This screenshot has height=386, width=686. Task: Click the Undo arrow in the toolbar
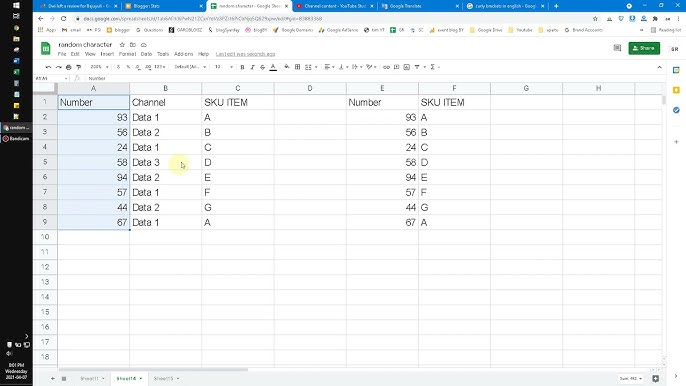click(48, 67)
